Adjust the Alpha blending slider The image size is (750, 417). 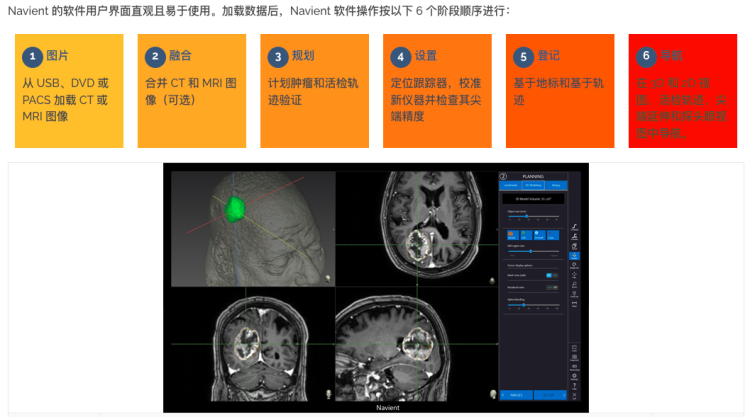[x=533, y=305]
